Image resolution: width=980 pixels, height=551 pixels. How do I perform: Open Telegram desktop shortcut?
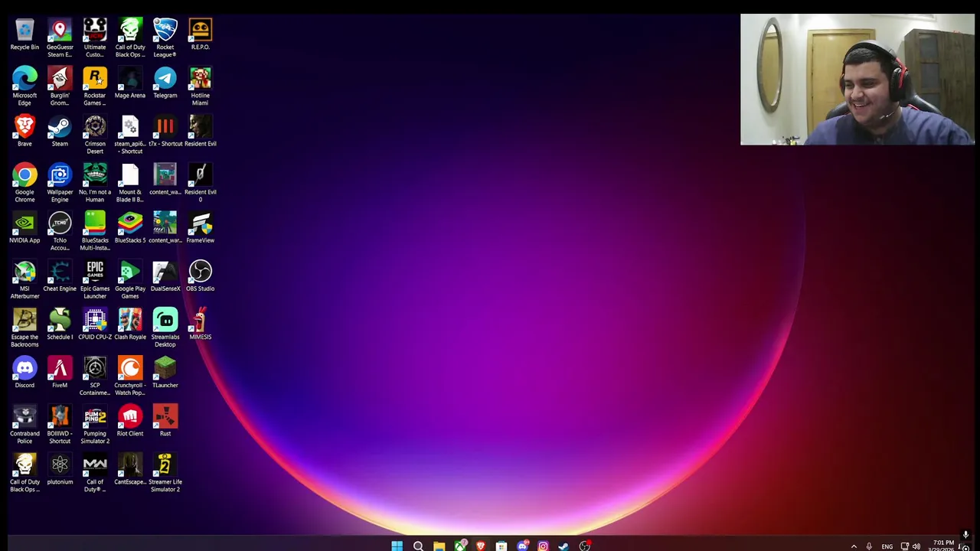pyautogui.click(x=165, y=83)
